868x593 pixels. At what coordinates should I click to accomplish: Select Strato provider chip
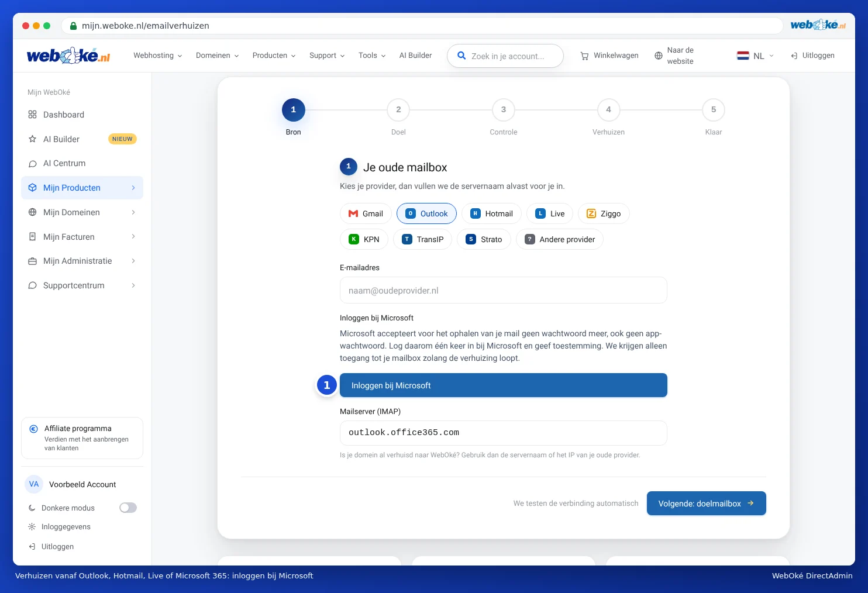484,239
